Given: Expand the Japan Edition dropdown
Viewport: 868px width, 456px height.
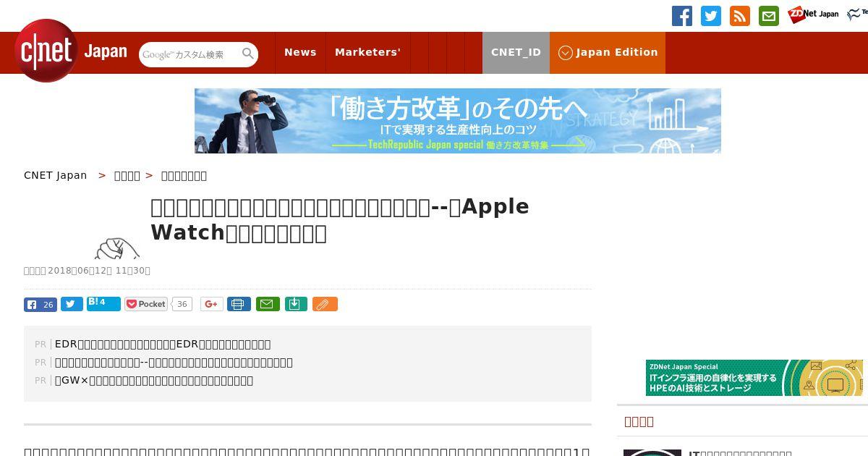Looking at the screenshot, I should click(608, 52).
